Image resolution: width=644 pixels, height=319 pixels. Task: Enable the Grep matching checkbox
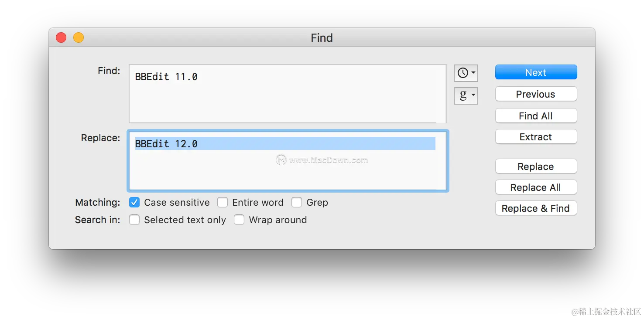[x=297, y=202]
